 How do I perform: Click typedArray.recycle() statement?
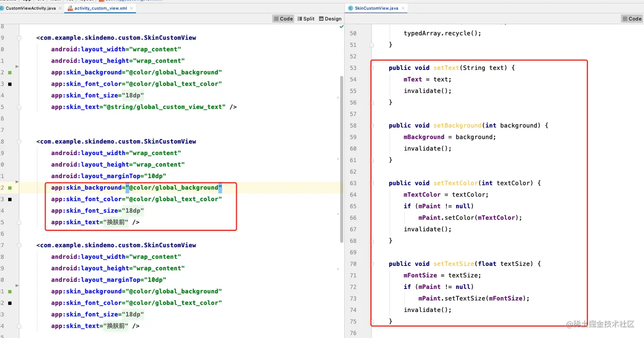point(443,33)
